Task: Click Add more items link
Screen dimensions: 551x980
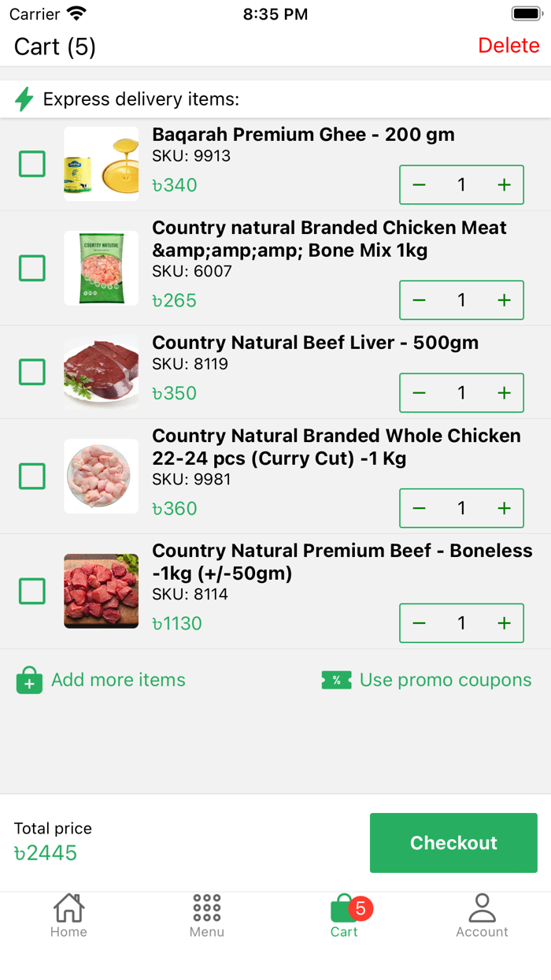Action: (x=116, y=679)
